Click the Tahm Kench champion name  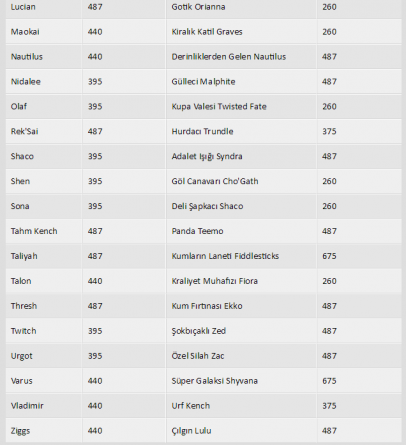(x=34, y=231)
